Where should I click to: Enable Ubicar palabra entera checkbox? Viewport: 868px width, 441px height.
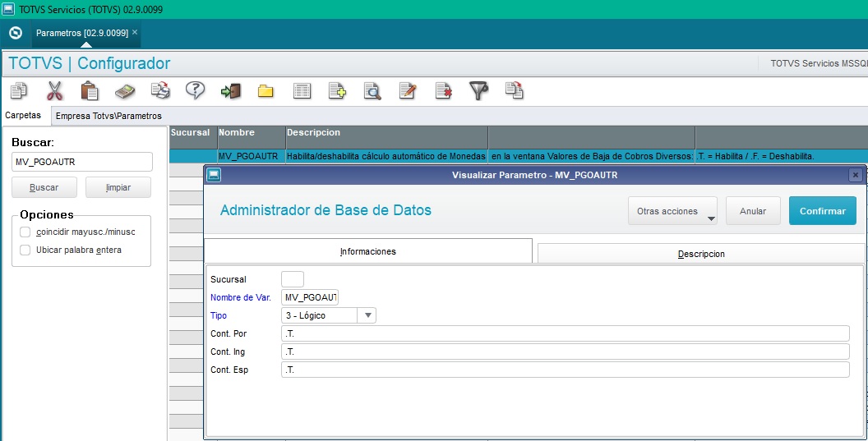(25, 250)
